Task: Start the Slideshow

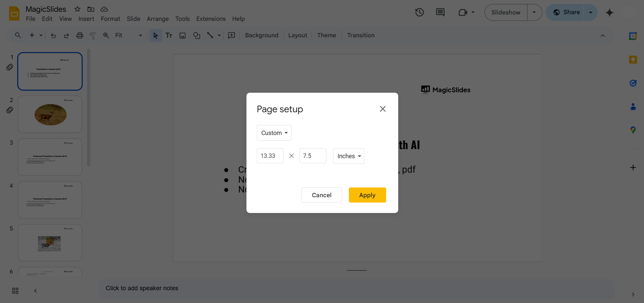Action: [506, 12]
